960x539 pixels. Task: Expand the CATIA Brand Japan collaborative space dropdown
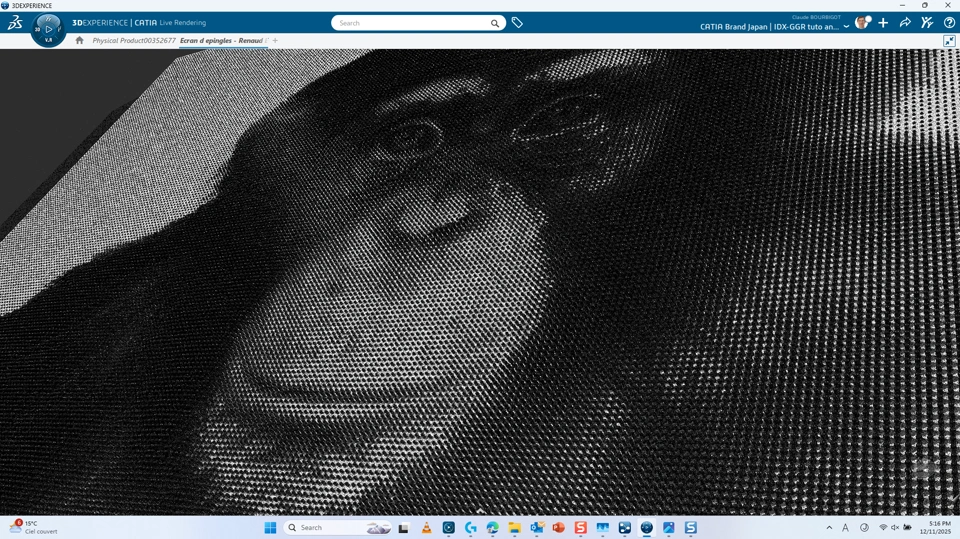[x=846, y=27]
